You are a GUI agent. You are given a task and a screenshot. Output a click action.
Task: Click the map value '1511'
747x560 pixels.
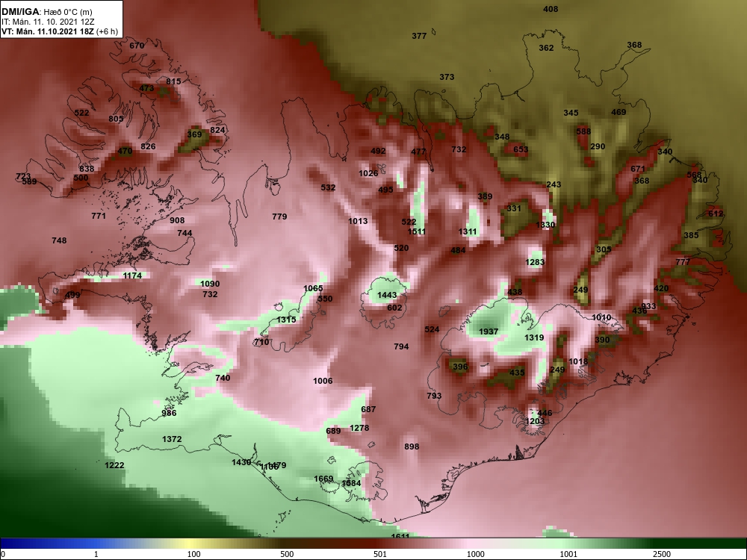[417, 232]
